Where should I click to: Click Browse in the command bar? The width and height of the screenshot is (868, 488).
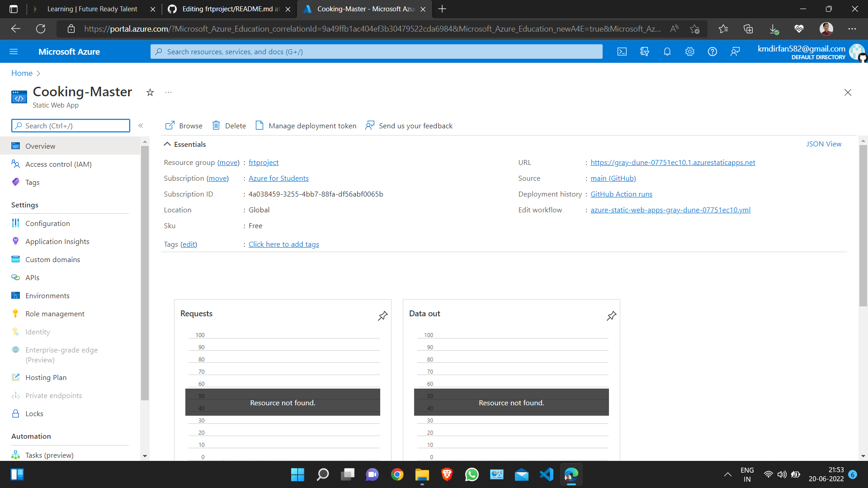coord(184,126)
